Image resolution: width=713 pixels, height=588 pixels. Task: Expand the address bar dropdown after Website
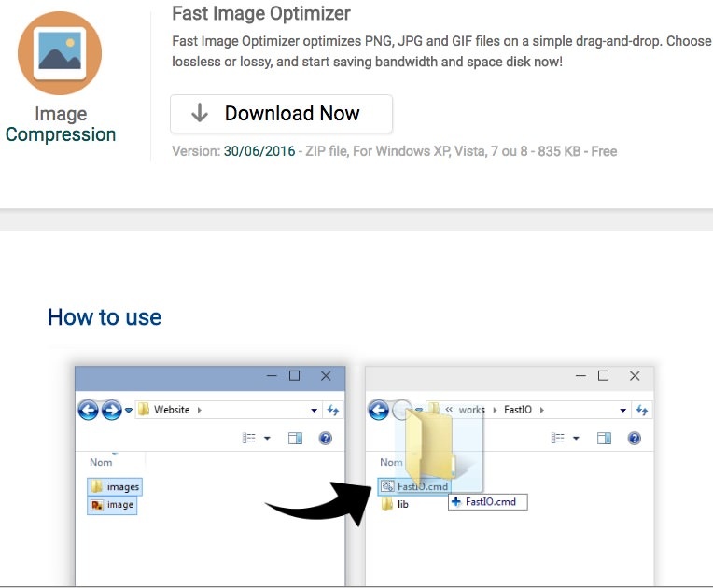(x=314, y=410)
